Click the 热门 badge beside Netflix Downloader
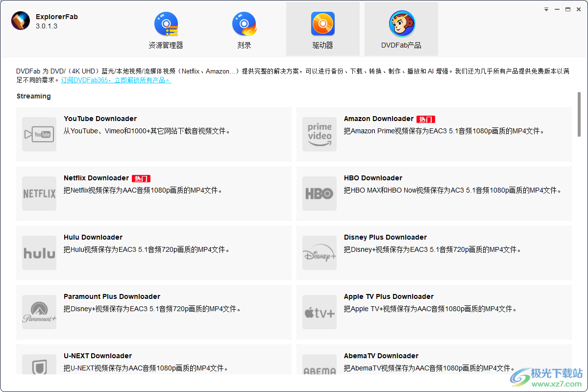This screenshot has height=392, width=588. pos(141,178)
